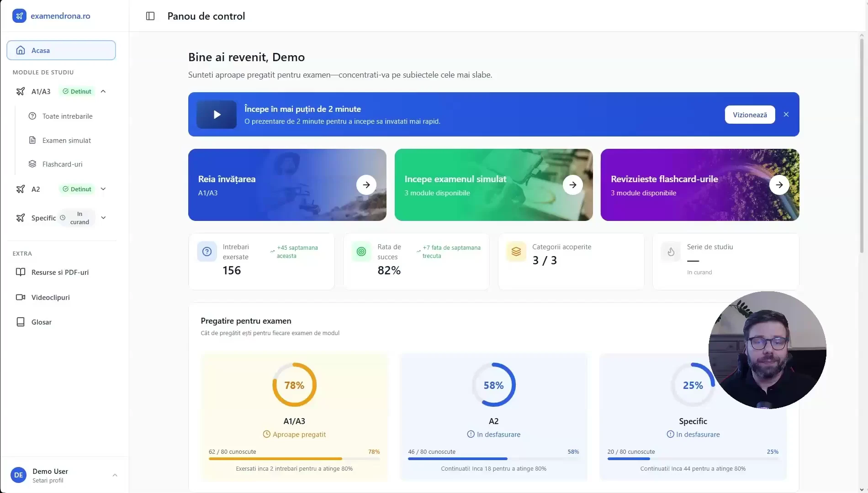
Task: Toggle the sidebar panel icon
Action: (x=150, y=16)
